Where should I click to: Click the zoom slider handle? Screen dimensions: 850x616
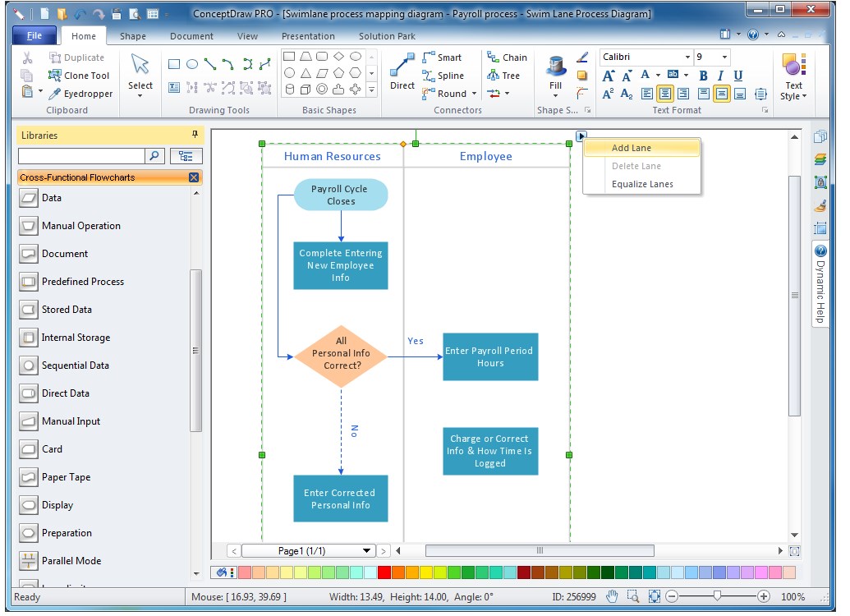click(x=717, y=596)
